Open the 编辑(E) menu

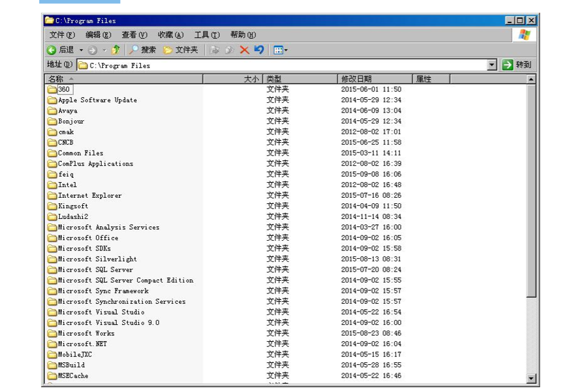pyautogui.click(x=98, y=34)
